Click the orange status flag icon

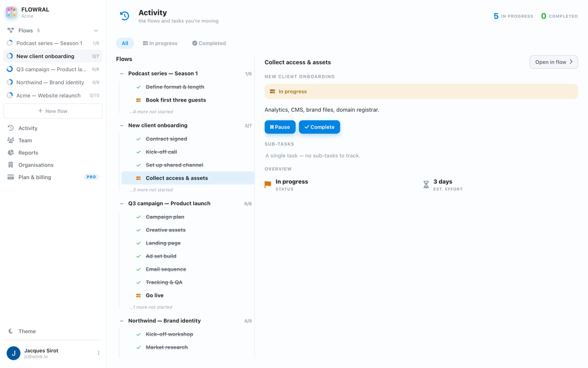(x=268, y=184)
